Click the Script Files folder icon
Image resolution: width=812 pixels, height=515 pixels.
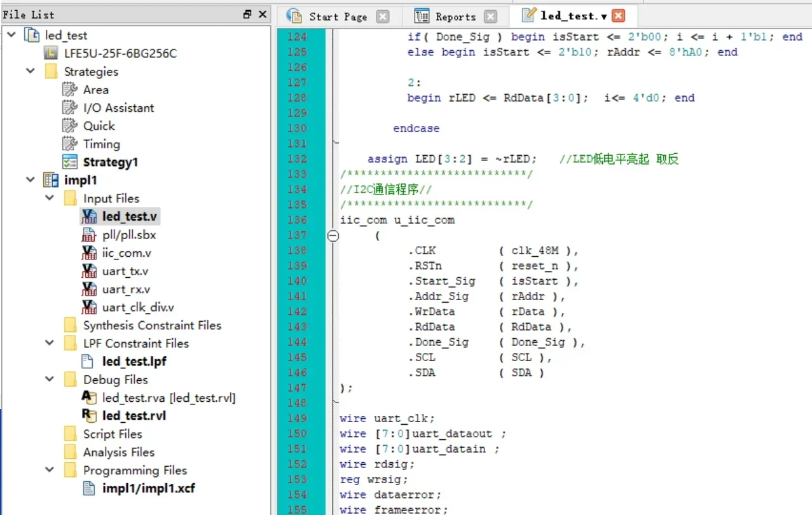click(70, 434)
